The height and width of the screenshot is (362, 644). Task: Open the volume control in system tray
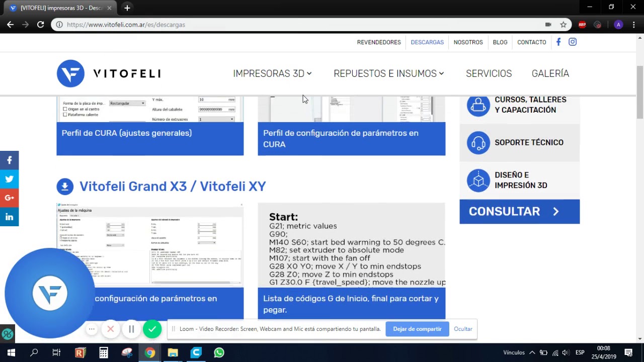tap(566, 352)
